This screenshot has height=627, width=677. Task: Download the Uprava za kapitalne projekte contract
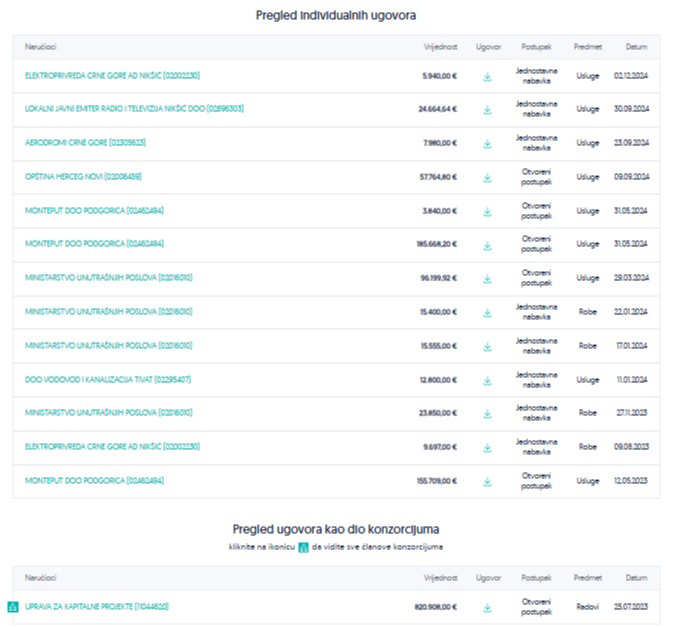pyautogui.click(x=487, y=607)
